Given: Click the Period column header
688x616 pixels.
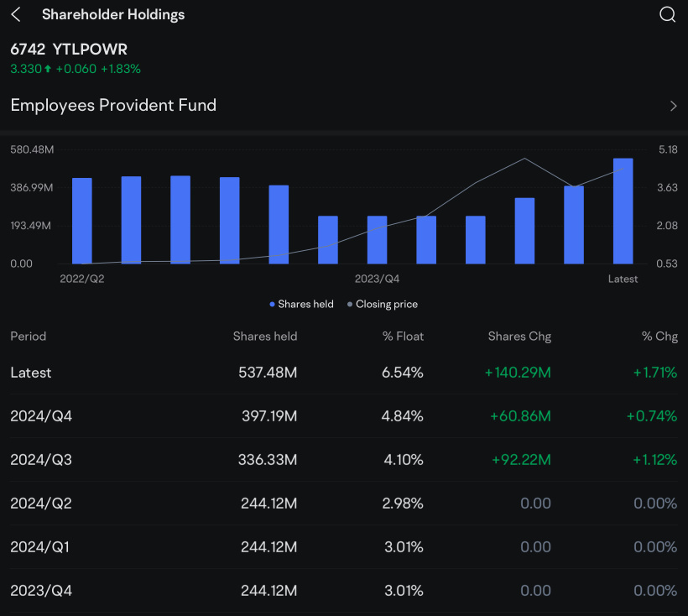Looking at the screenshot, I should [28, 336].
